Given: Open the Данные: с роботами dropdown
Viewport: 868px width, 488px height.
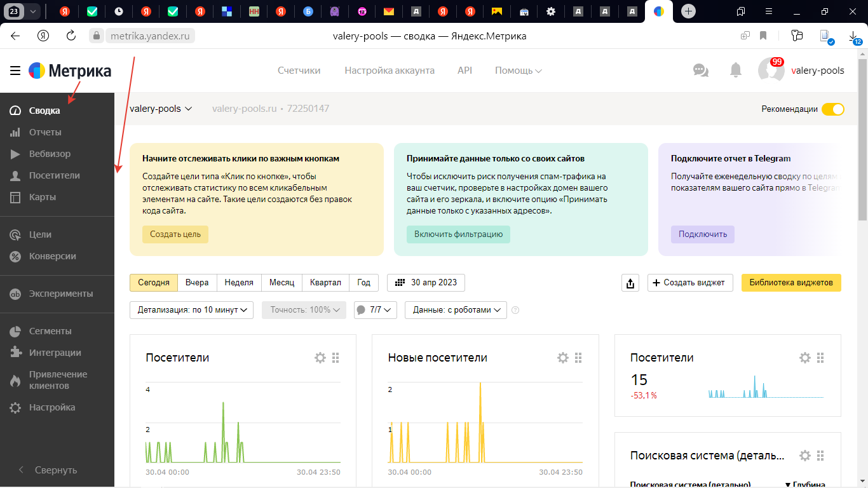Looking at the screenshot, I should click(455, 310).
